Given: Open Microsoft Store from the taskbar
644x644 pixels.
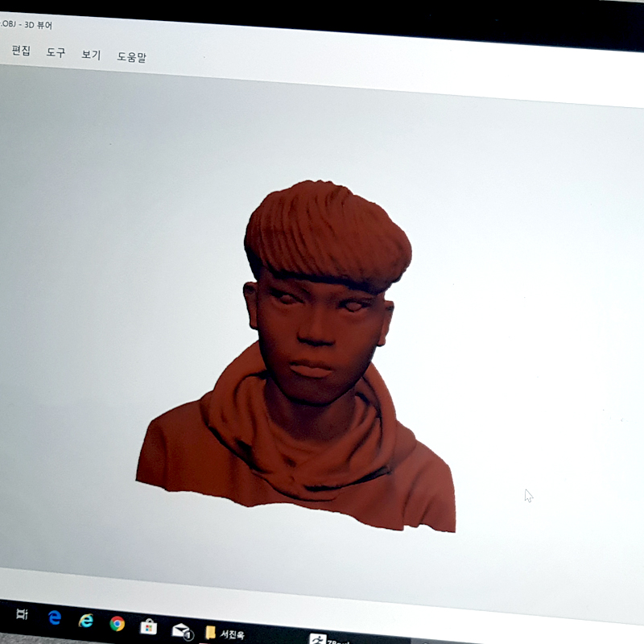Looking at the screenshot, I should coord(149,626).
